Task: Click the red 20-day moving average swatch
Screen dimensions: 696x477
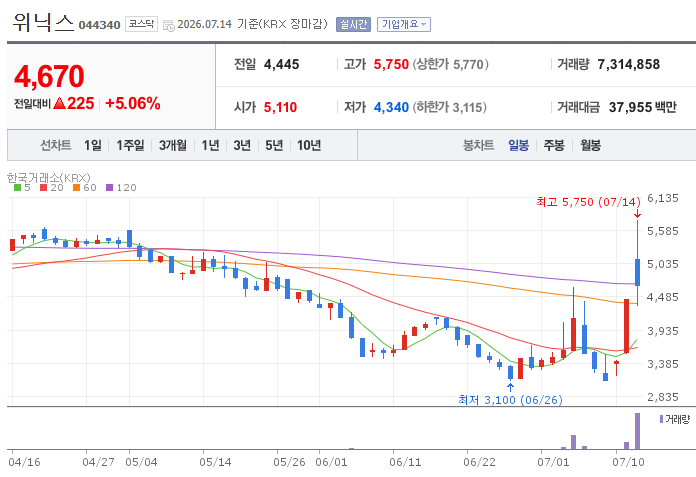Action: coord(44,188)
